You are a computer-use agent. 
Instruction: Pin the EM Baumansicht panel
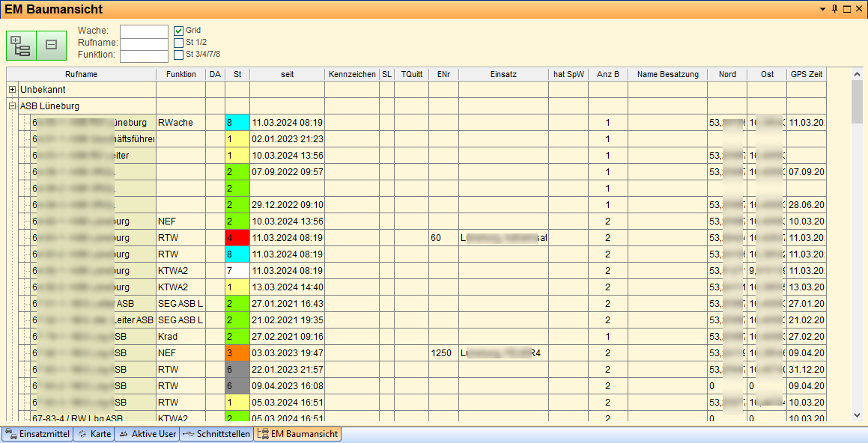click(x=834, y=9)
